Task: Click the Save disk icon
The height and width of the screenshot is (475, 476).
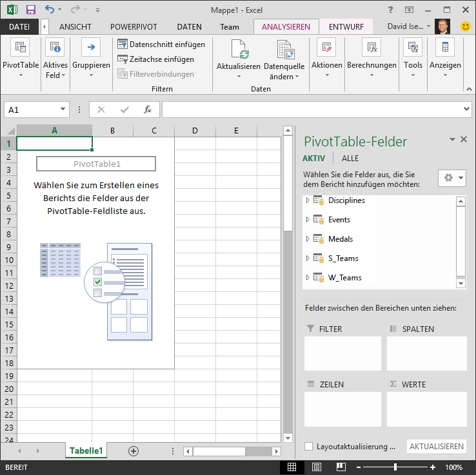Action: (31, 10)
